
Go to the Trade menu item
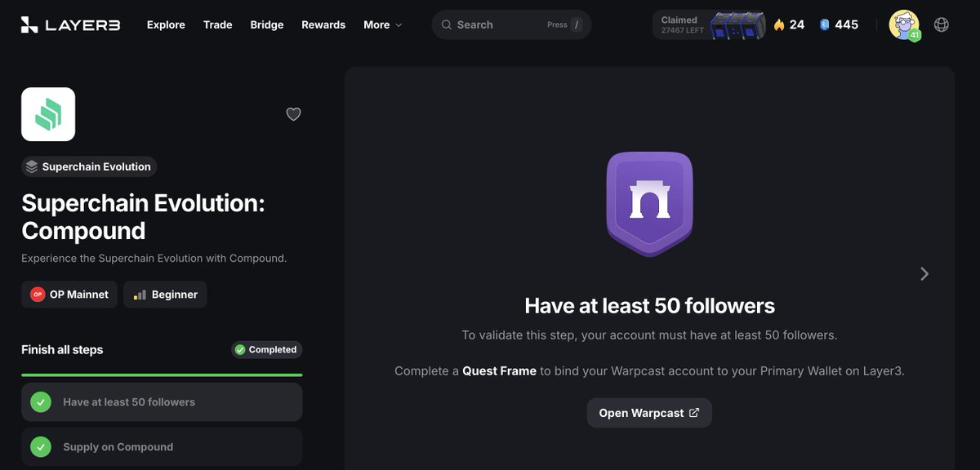click(x=217, y=24)
